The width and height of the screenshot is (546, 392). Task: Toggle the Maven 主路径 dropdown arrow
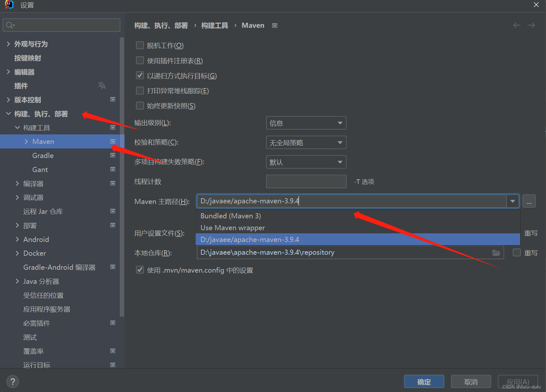tap(512, 201)
